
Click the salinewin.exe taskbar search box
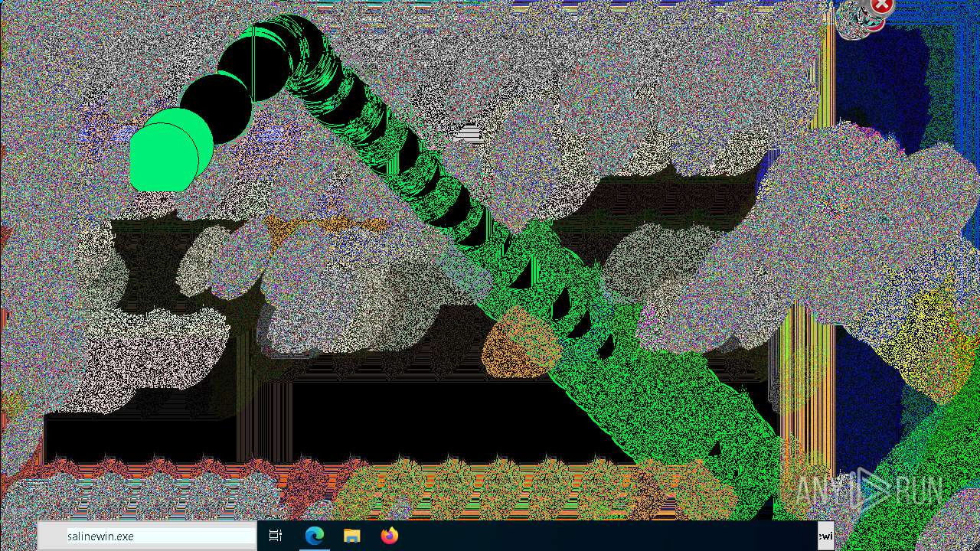pyautogui.click(x=147, y=536)
